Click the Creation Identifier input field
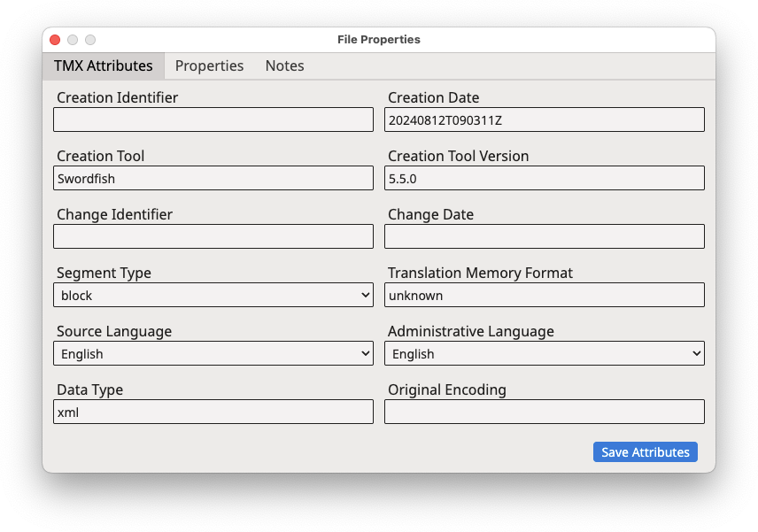Screen dimensions: 758x532 213,120
